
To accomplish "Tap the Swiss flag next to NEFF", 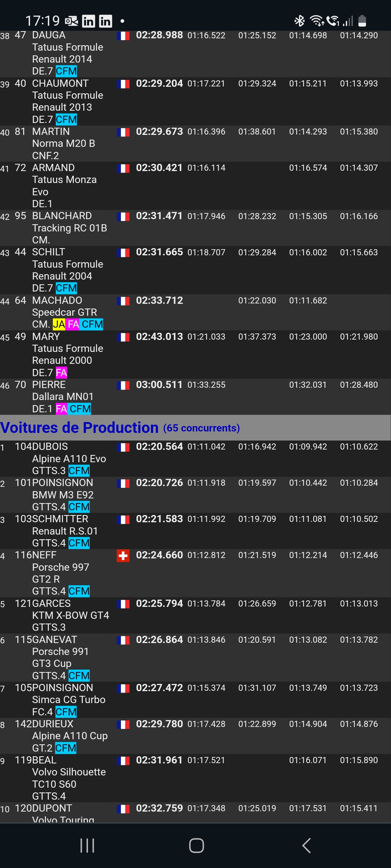I will [x=123, y=556].
